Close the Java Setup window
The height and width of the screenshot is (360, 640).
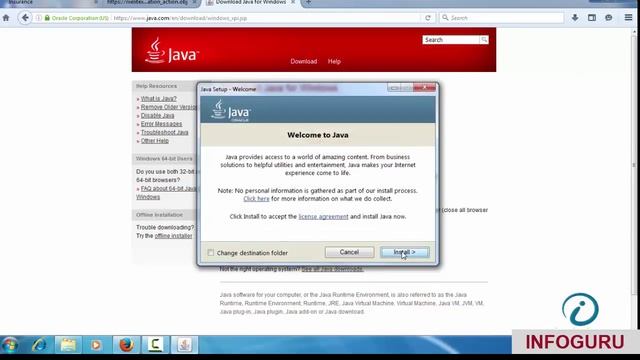424,87
